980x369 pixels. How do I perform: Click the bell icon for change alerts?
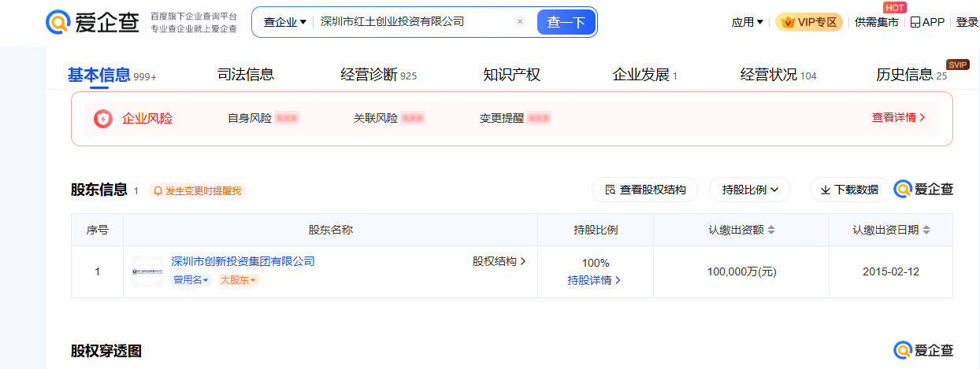pos(158,191)
